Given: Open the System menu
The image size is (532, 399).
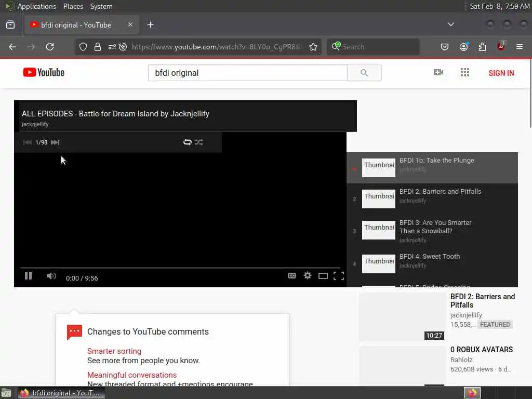Looking at the screenshot, I should (101, 6).
